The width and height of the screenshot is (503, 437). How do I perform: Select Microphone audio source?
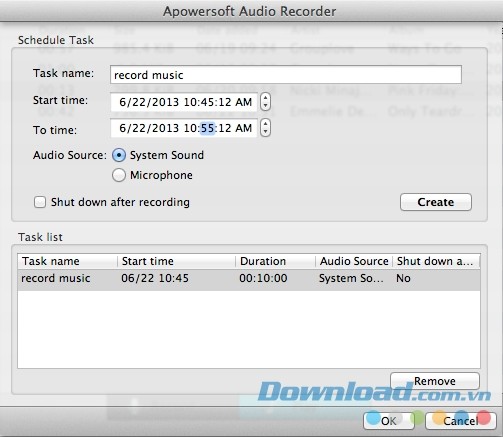click(x=119, y=175)
